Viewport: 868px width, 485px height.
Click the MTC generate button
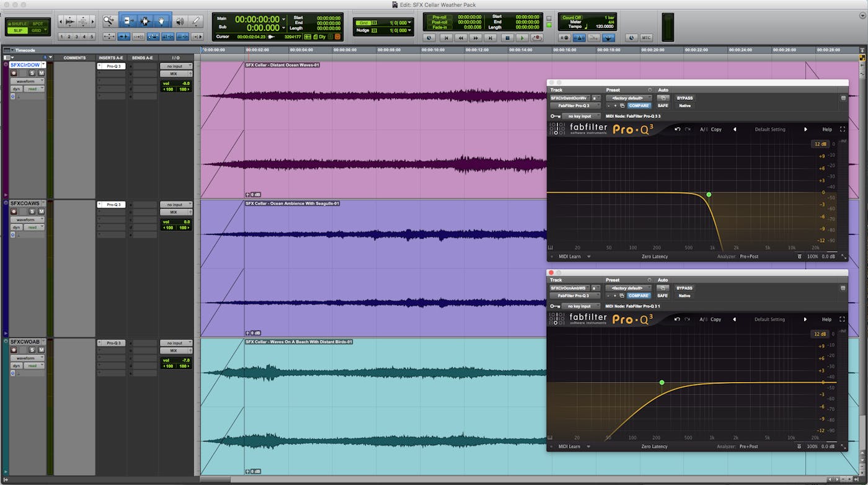click(x=646, y=38)
